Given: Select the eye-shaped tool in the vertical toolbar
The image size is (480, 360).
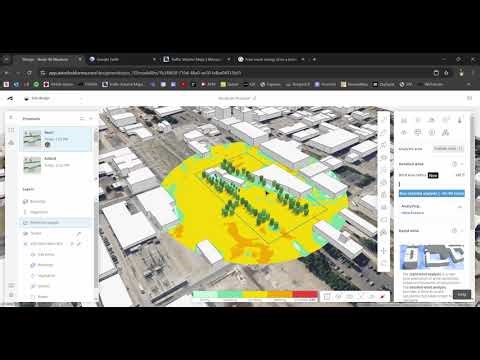Looking at the screenshot, I should click(x=384, y=157).
